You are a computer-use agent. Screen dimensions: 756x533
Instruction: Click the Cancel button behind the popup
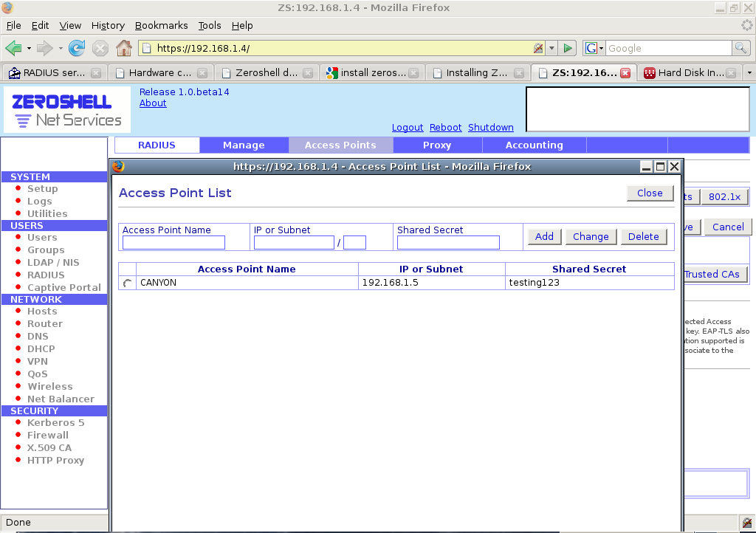coord(728,227)
